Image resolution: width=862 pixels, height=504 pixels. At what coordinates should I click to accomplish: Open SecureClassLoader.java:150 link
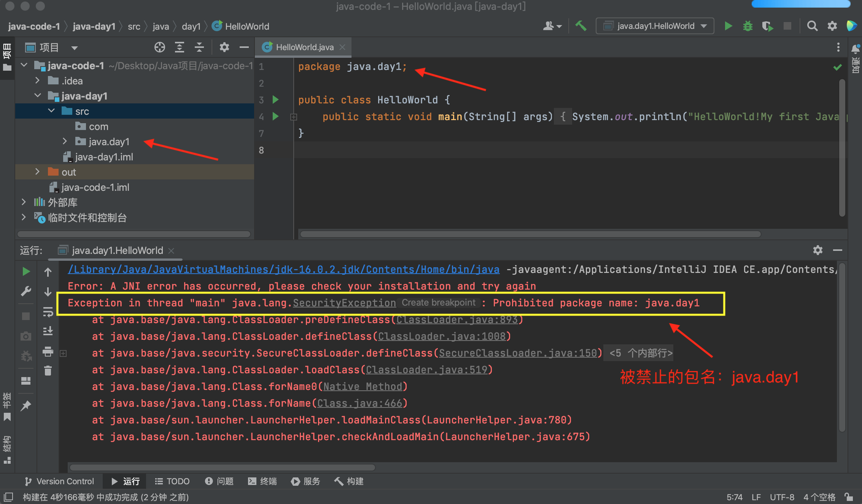coord(518,353)
